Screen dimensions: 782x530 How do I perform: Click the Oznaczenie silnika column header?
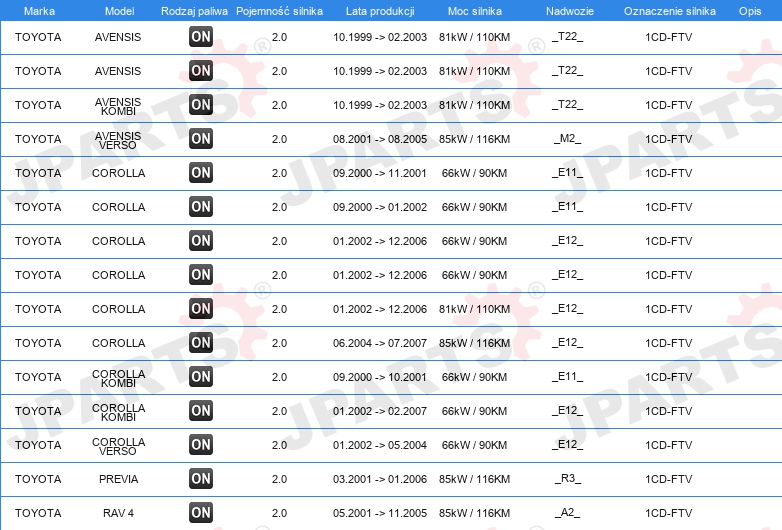670,11
